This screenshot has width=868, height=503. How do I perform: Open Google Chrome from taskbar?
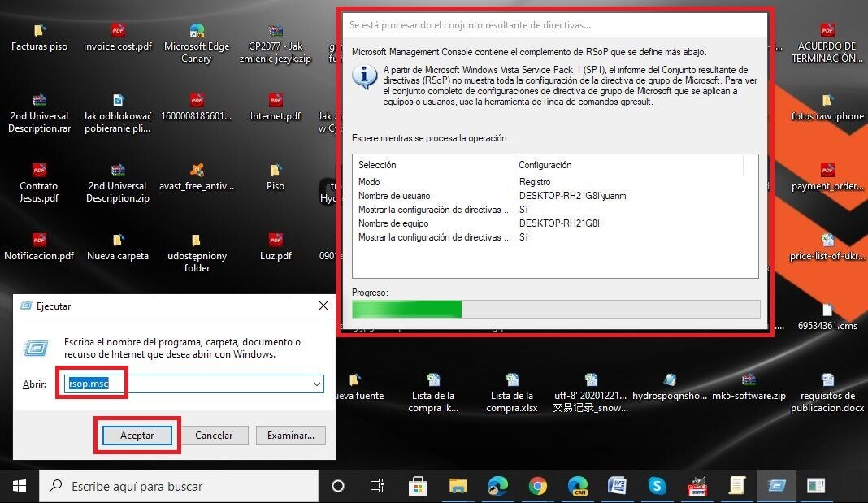pos(537,487)
